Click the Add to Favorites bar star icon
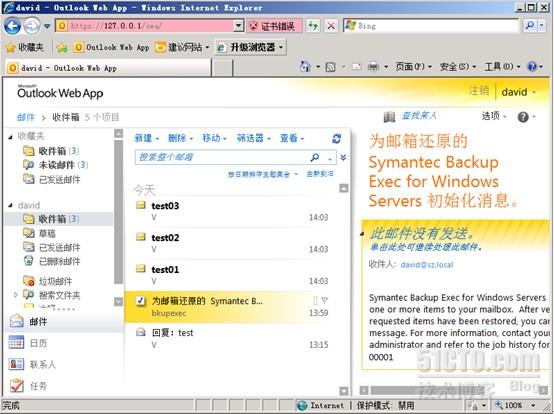Viewport: 554px width, 414px height. tap(62, 47)
